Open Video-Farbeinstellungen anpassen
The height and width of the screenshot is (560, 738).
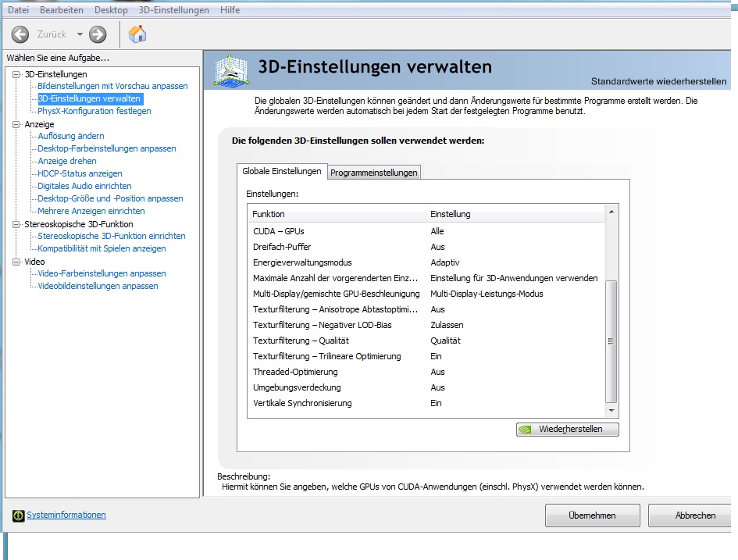pos(102,273)
